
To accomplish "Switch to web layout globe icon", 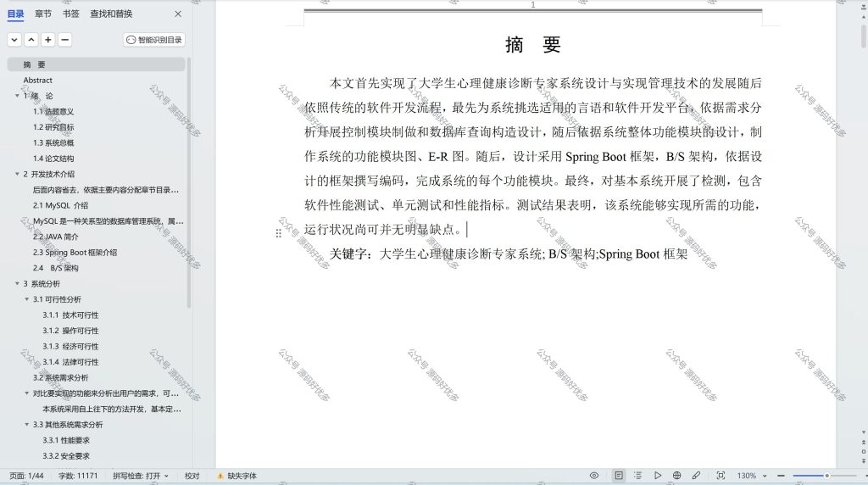I will point(676,476).
